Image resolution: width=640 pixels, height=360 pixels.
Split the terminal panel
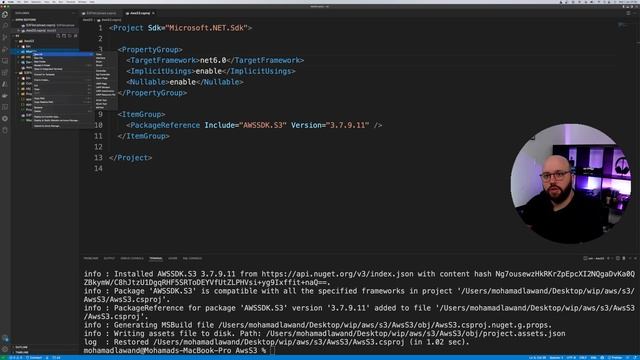[x=618, y=258]
